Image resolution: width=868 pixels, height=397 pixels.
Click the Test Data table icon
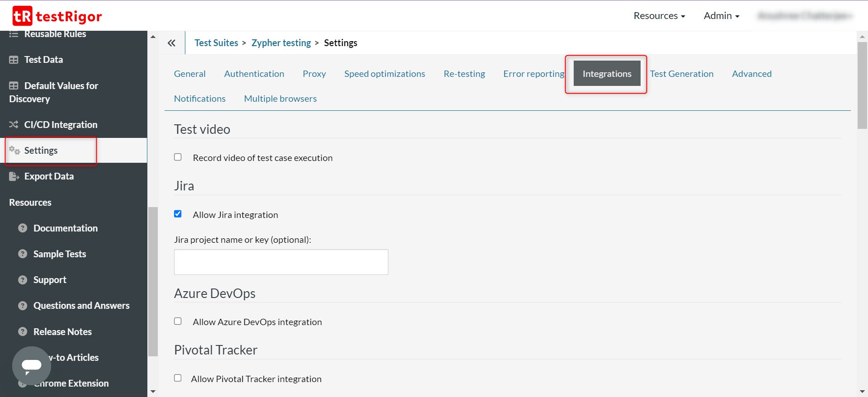(x=14, y=60)
